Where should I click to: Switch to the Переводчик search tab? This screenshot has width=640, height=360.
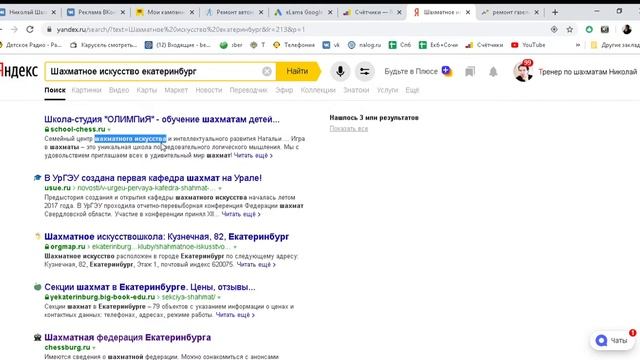pos(249,90)
